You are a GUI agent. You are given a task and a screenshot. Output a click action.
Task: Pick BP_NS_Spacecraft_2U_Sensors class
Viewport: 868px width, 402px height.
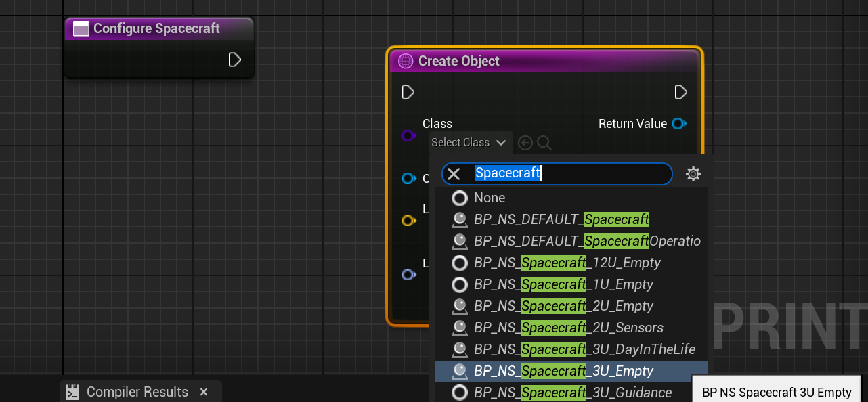coord(568,328)
